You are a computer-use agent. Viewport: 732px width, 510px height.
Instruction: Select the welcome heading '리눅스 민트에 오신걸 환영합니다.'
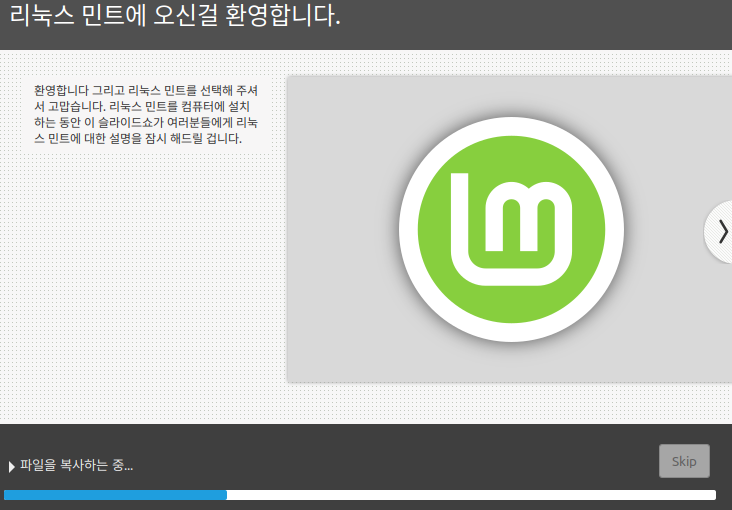point(175,15)
